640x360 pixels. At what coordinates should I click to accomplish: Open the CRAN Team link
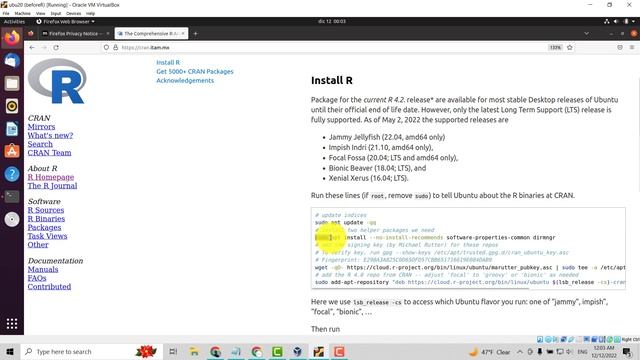tap(49, 153)
